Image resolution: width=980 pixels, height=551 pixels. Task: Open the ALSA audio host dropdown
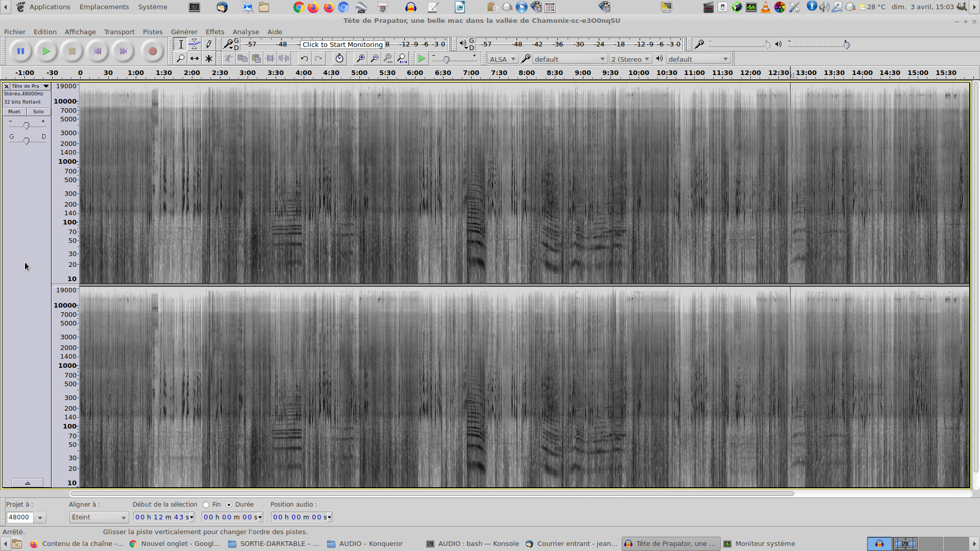pos(502,59)
